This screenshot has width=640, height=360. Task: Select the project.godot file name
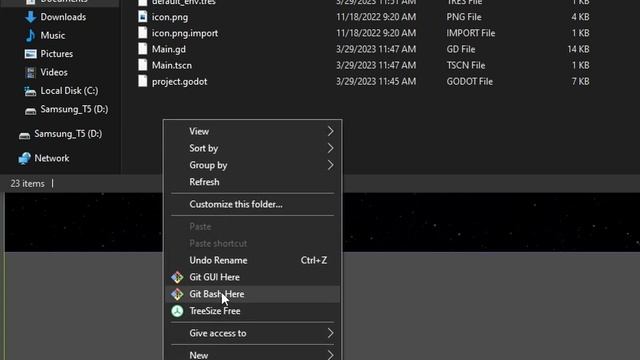coord(179,81)
